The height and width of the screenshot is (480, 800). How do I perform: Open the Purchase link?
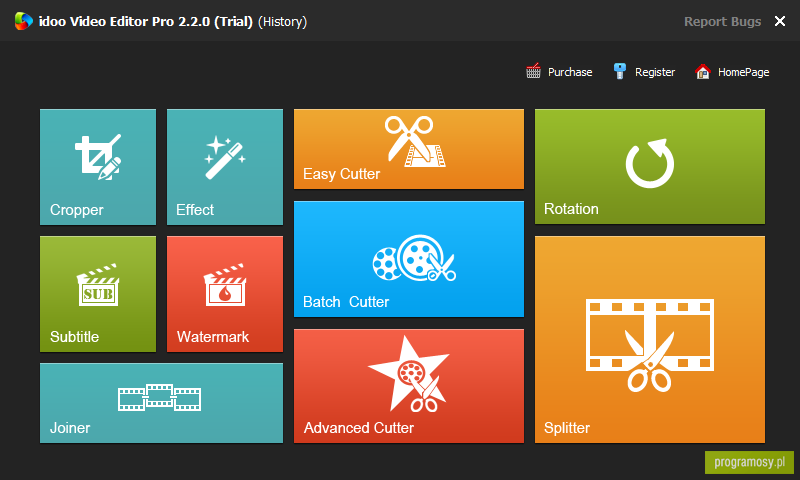pyautogui.click(x=570, y=72)
